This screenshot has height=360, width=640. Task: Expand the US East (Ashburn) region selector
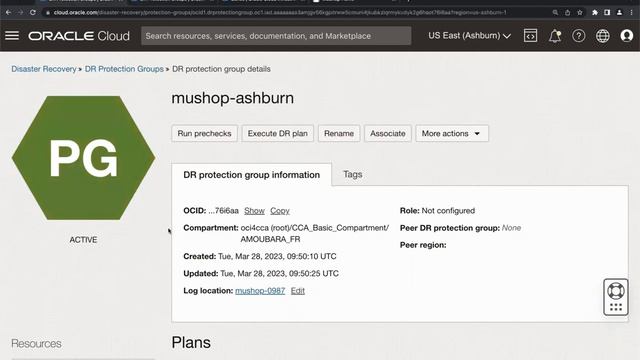tap(469, 36)
